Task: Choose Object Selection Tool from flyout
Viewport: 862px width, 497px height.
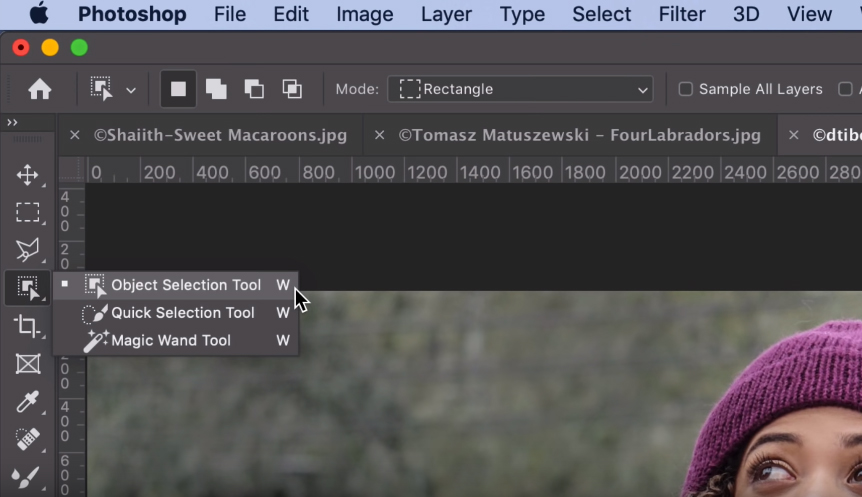Action: click(176, 285)
